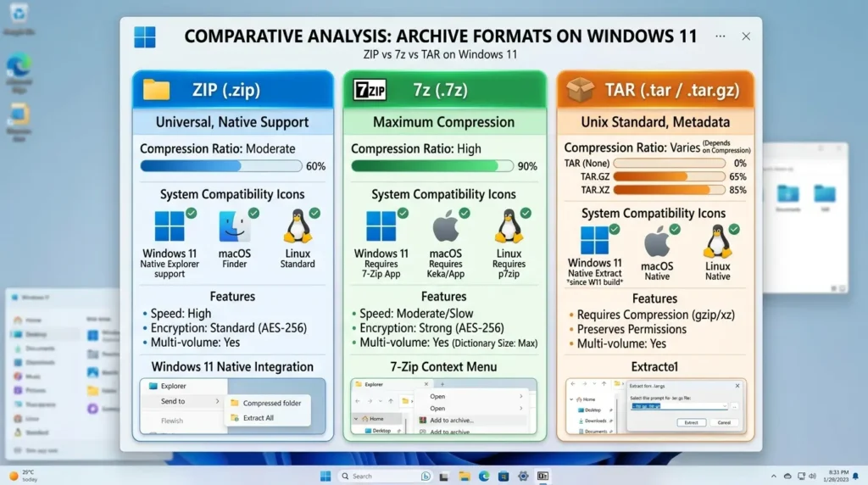Open the Recycle Bin desktop icon
The height and width of the screenshot is (485, 868).
coord(19,18)
